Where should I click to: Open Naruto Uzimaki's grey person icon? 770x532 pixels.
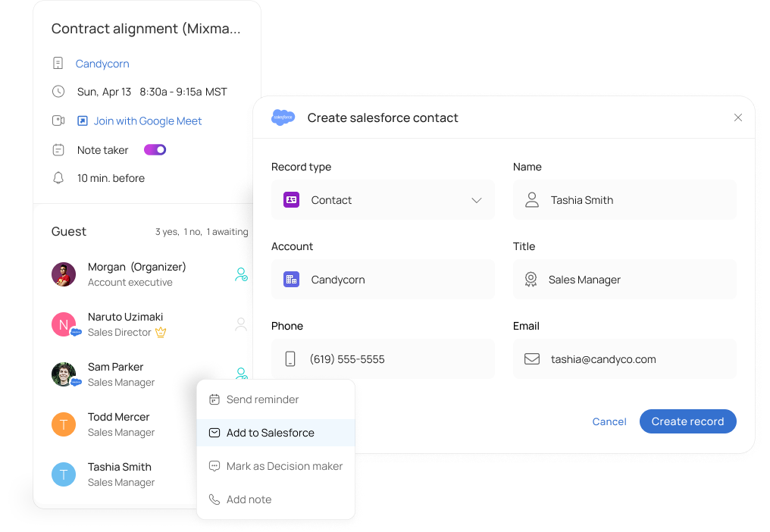tap(241, 324)
